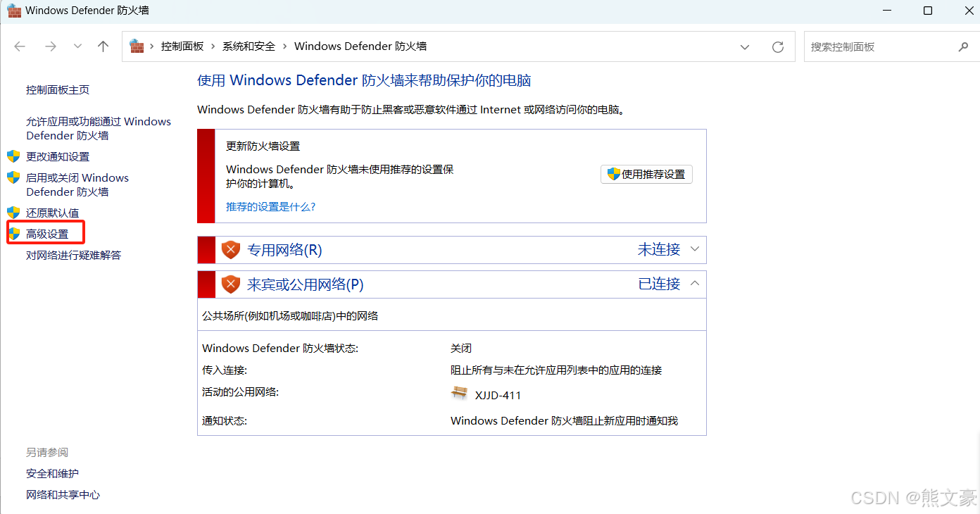Go back with the left arrow button
980x514 pixels.
click(20, 46)
